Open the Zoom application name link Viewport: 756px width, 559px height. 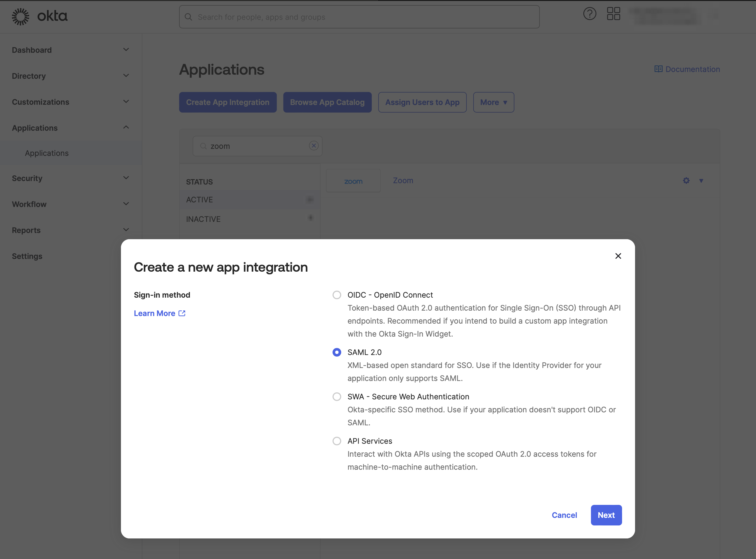coord(403,180)
